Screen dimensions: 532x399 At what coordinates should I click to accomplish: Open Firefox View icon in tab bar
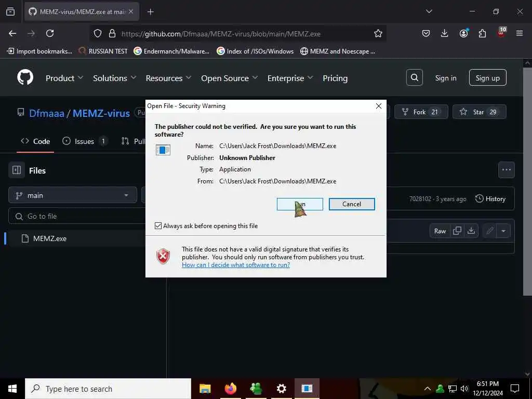pyautogui.click(x=10, y=11)
